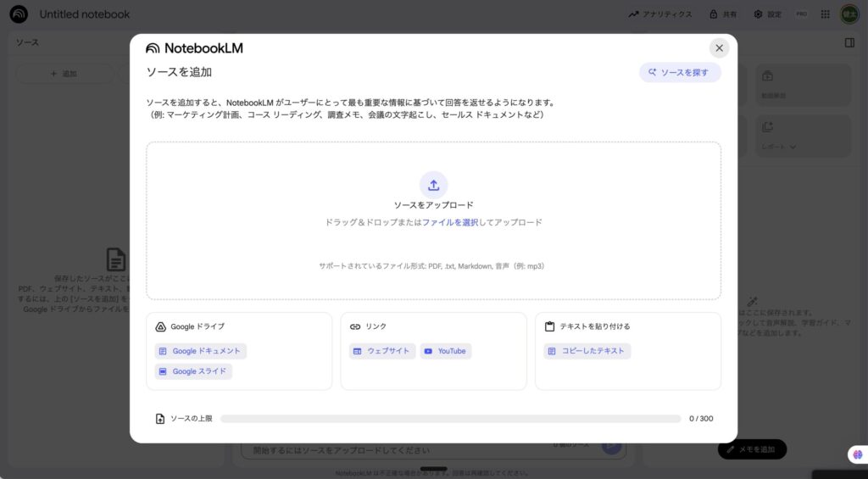868x479 pixels.
Task: Open 設定 gear menu
Action: pyautogui.click(x=767, y=14)
